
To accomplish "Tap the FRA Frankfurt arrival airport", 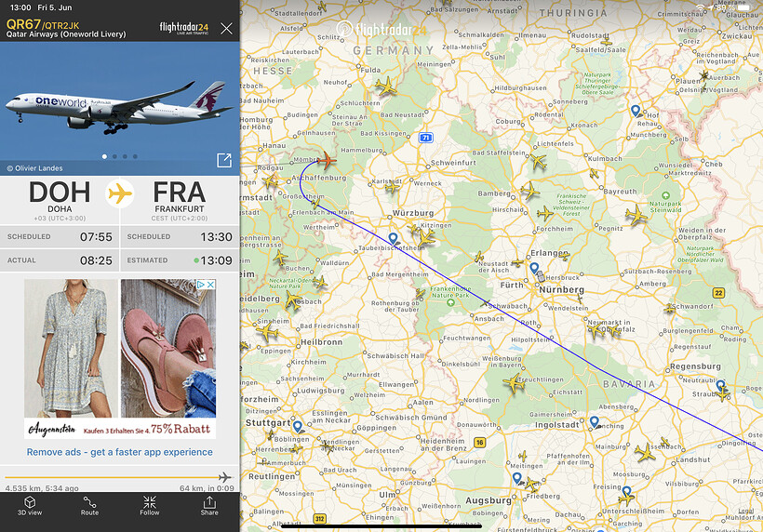I will coord(179,199).
